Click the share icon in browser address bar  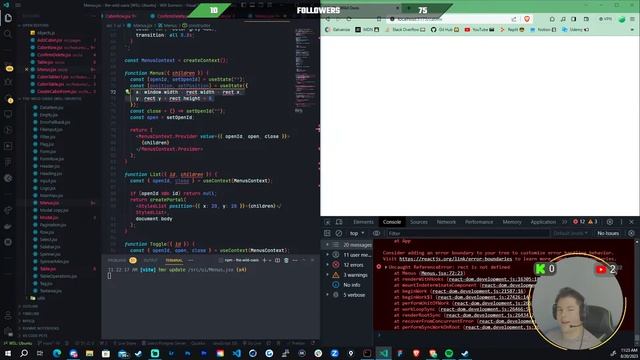(x=514, y=19)
